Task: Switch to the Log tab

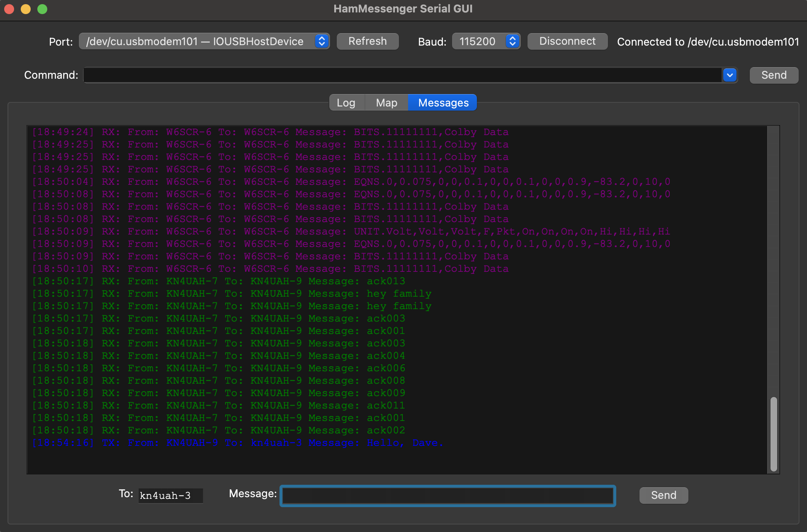Action: coord(346,103)
